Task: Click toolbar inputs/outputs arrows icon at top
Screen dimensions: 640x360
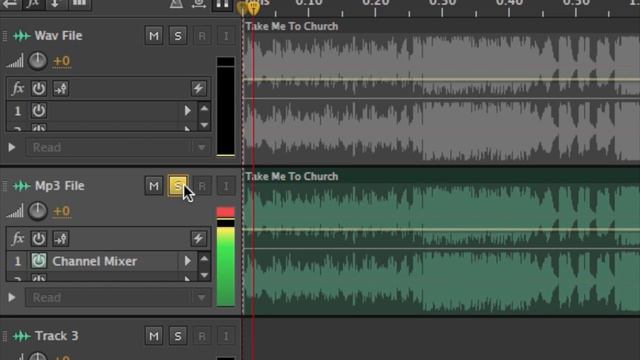Action: coord(10,4)
